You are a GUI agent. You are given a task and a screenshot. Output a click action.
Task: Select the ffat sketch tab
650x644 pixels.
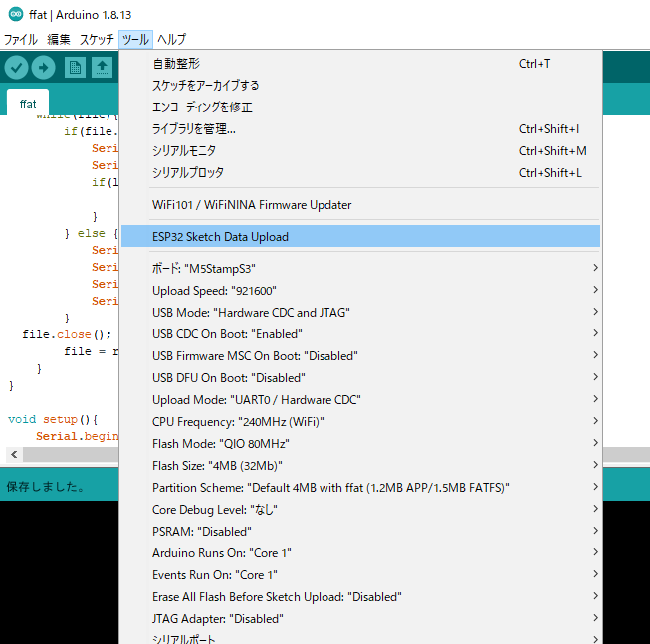[x=28, y=104]
